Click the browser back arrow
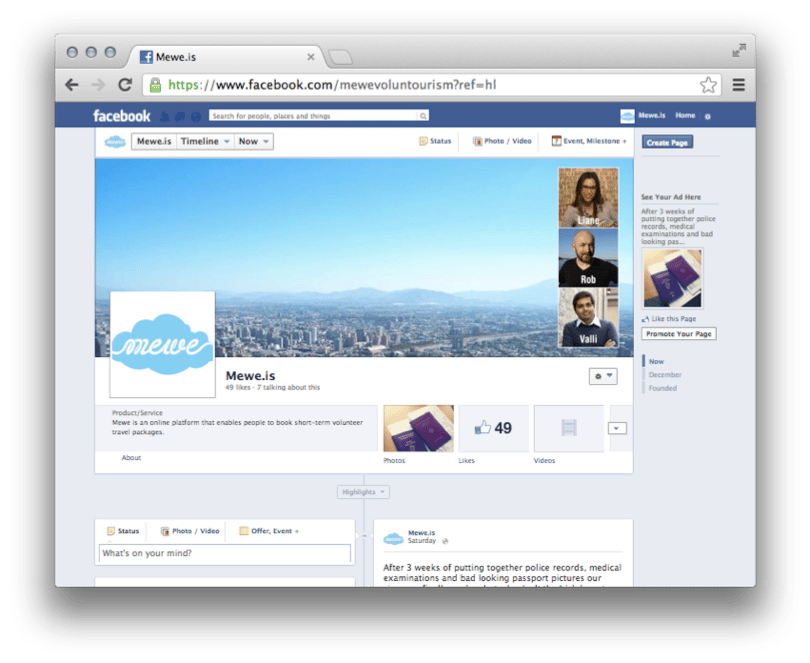Viewport: 810px width, 663px height. (72, 85)
